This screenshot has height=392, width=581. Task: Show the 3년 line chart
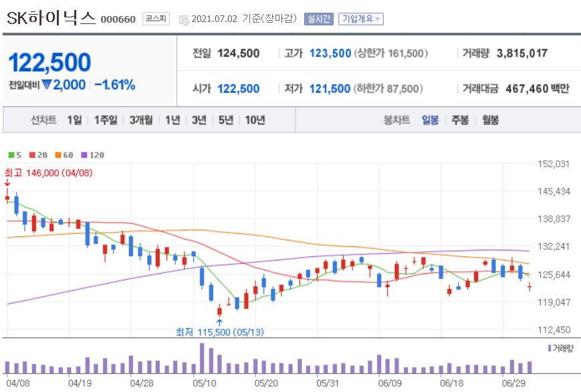click(199, 120)
